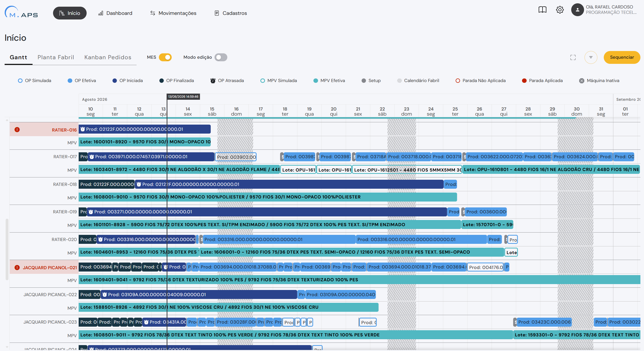Select the Gantt tab
Image resolution: width=644 pixels, height=351 pixels.
point(18,57)
